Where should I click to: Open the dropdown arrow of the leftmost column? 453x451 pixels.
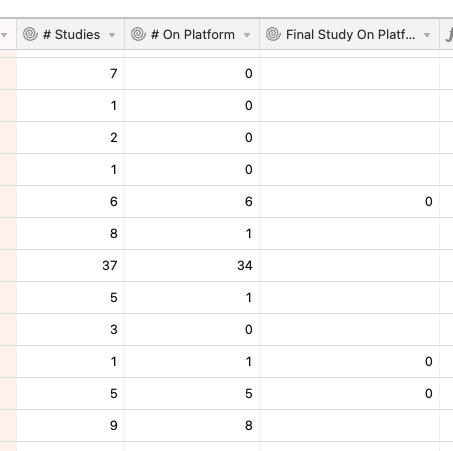point(4,35)
